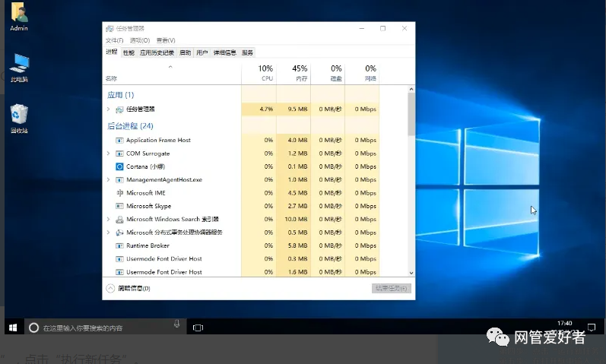606x364 pixels.
Task: Expand the Microsoft 分布式事务处理协调器服务 group
Action: (x=108, y=233)
